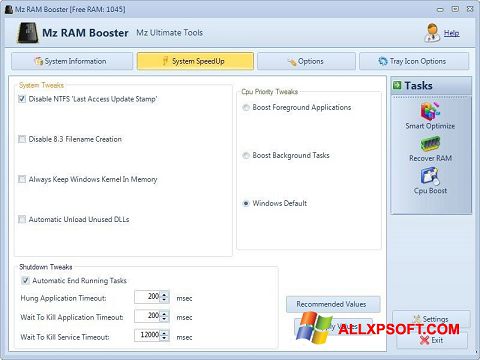Select Boost Foreground Applications radio button

[246, 107]
